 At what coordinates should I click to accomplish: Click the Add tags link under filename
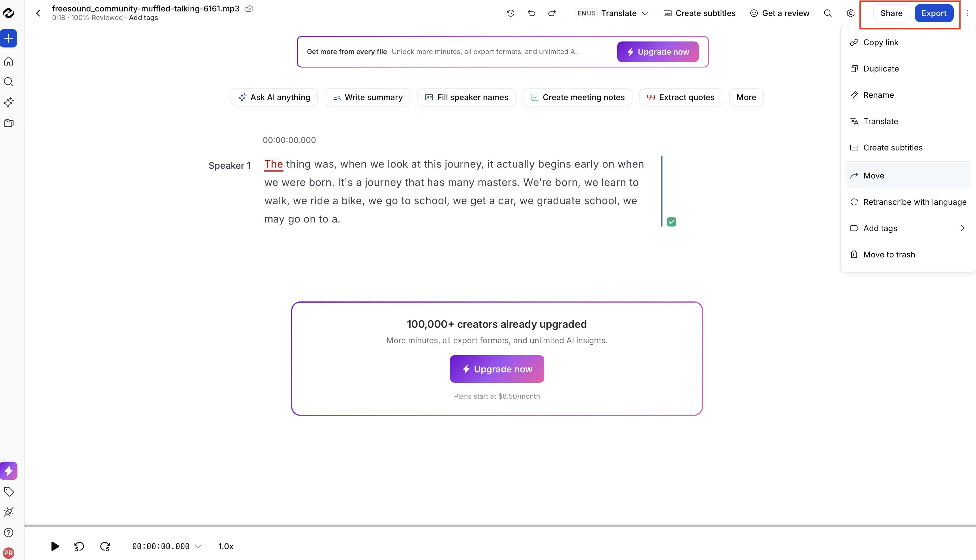click(143, 18)
